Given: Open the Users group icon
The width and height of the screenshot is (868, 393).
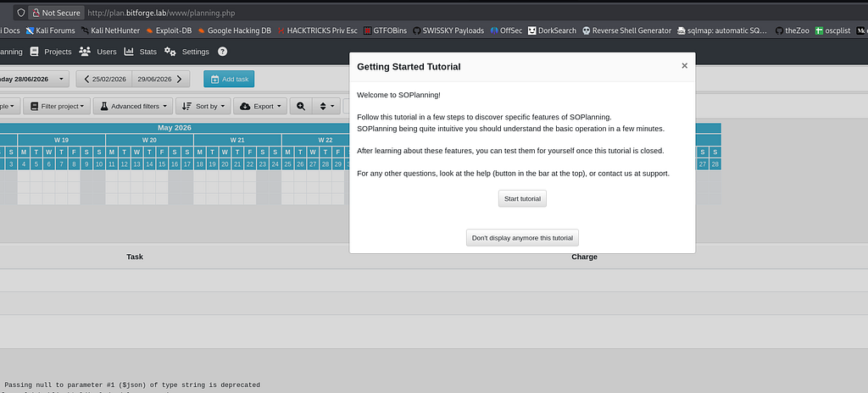Looking at the screenshot, I should (85, 52).
